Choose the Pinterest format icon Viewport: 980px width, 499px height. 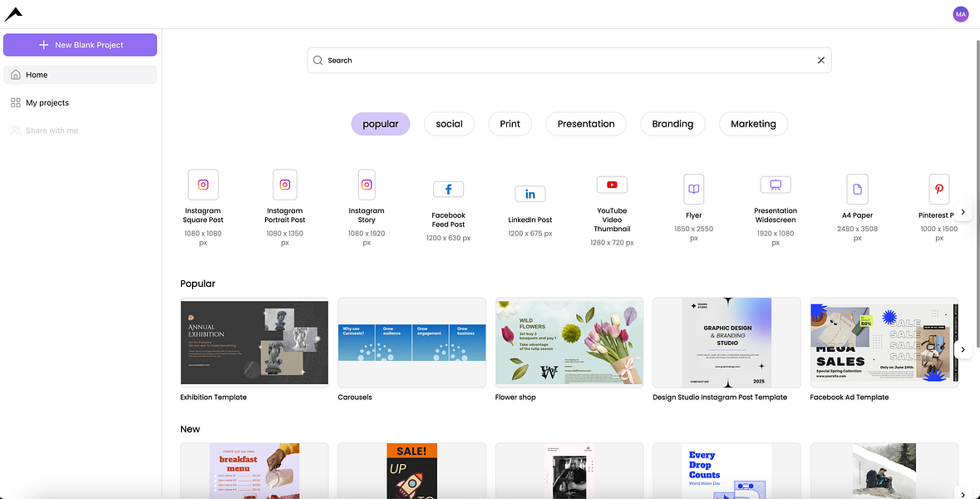pyautogui.click(x=938, y=189)
